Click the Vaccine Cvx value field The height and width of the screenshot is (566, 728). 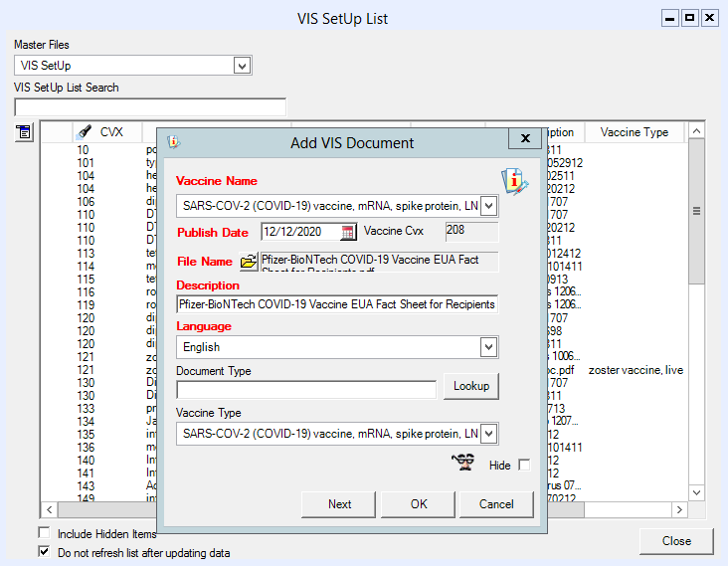tap(471, 232)
